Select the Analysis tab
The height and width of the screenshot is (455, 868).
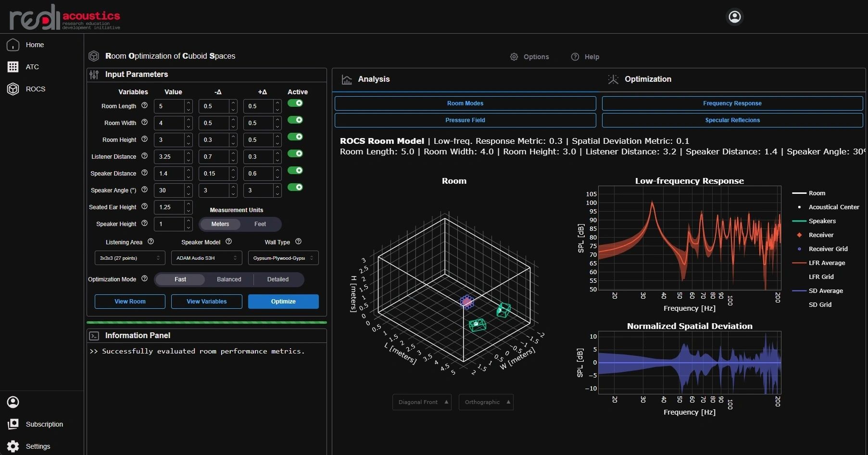pyautogui.click(x=373, y=79)
